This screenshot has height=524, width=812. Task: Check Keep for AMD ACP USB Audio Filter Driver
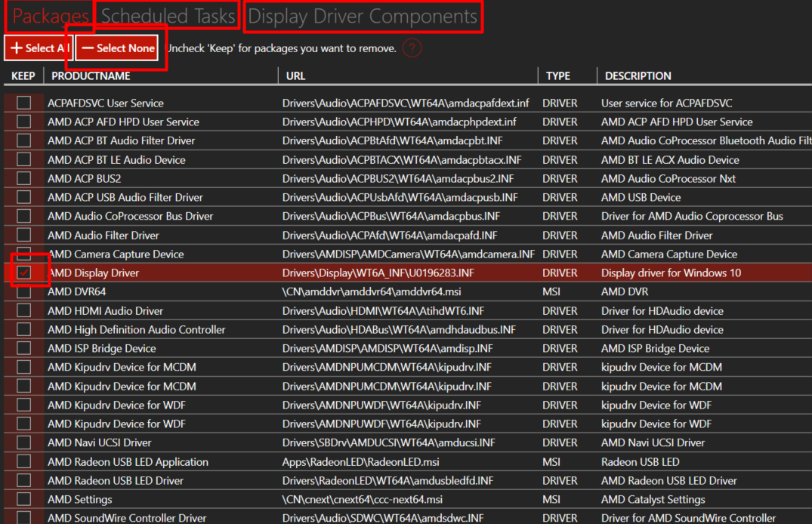(24, 197)
